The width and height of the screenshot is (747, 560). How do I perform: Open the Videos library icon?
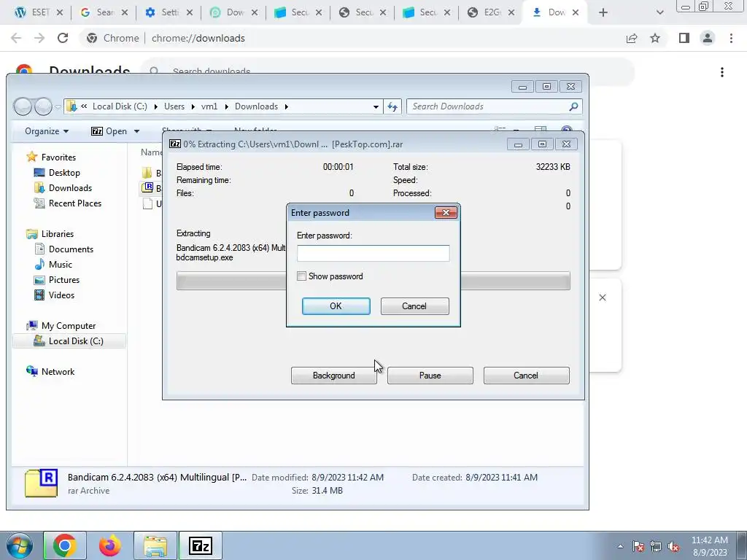(39, 295)
